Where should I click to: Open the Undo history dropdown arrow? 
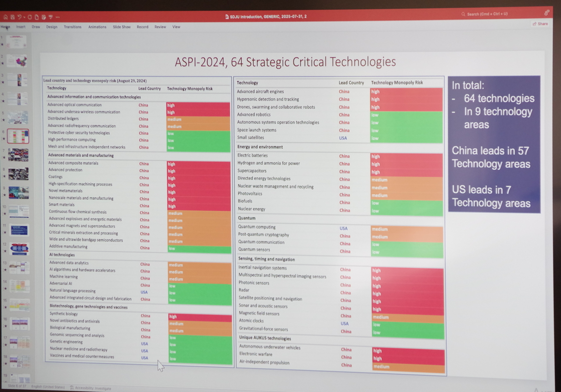click(x=24, y=17)
